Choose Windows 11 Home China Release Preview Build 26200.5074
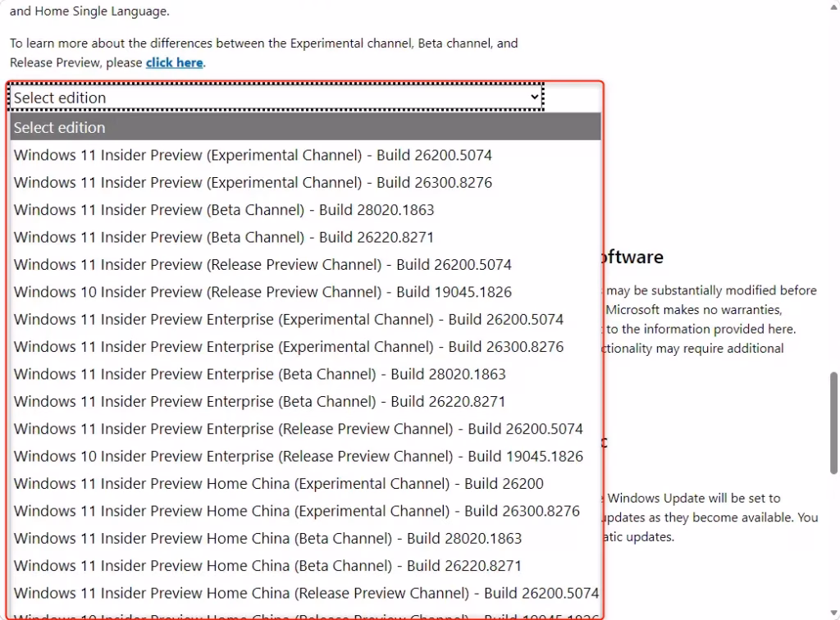 (x=306, y=593)
